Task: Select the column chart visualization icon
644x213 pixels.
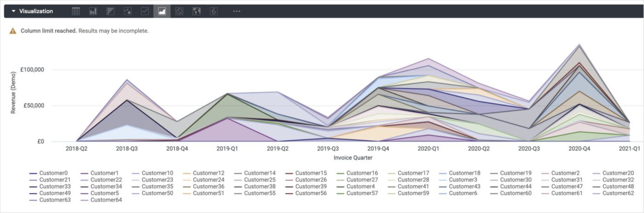Action: coord(93,11)
